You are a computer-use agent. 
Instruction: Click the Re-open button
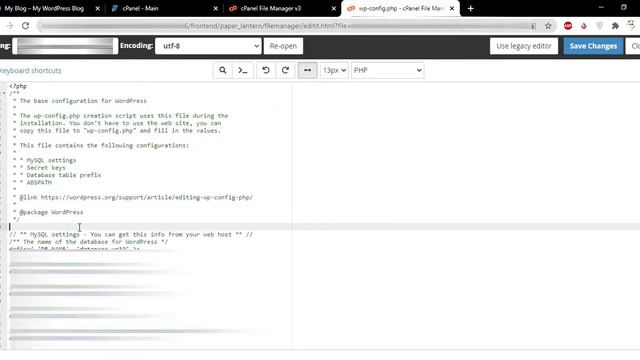(x=283, y=46)
